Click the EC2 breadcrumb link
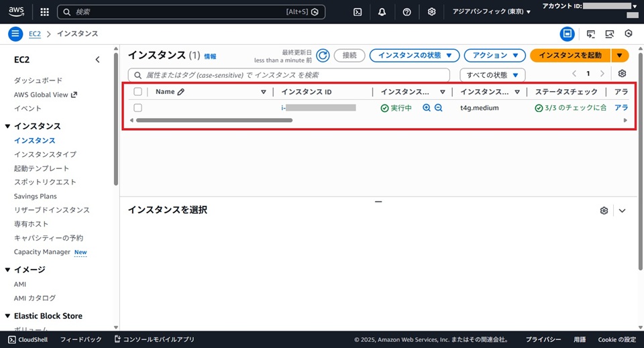 pos(35,34)
